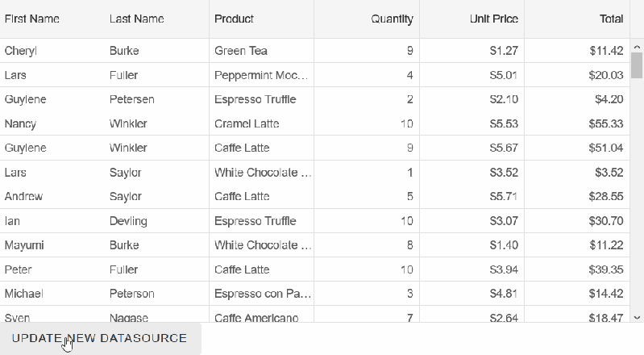Click the Total column header
Screen dimensions: 644x355
click(x=611, y=19)
